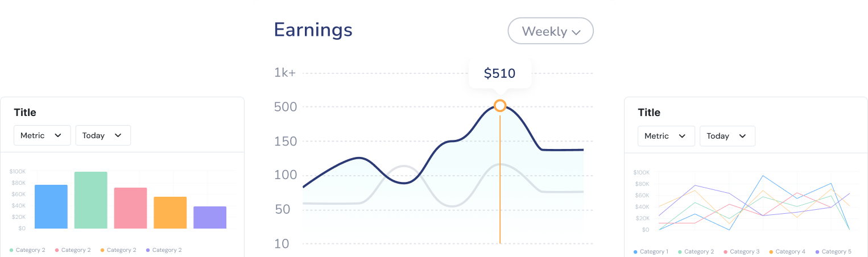Click the $510 tooltip bubble
The width and height of the screenshot is (868, 257).
click(x=499, y=73)
